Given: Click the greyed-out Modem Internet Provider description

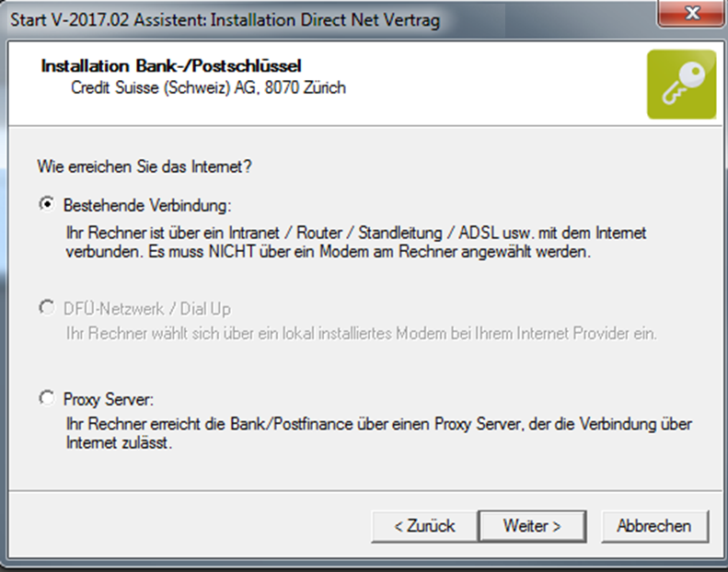Looking at the screenshot, I should (x=362, y=334).
